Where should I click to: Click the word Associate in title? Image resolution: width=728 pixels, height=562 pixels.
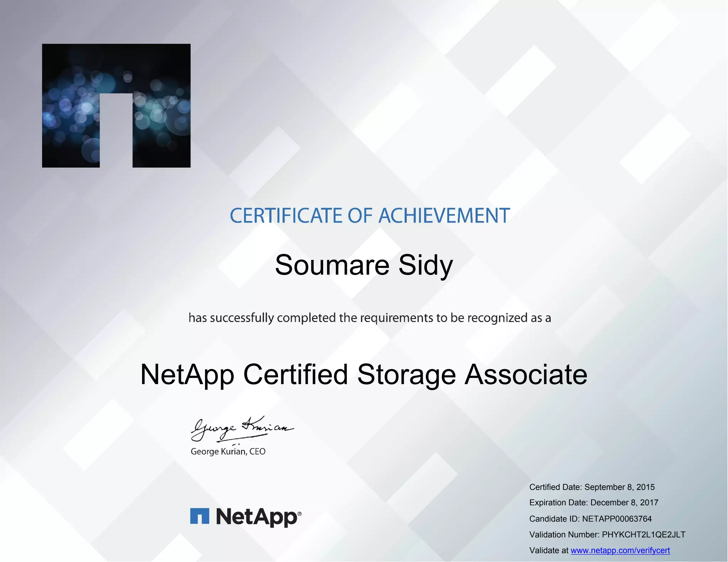[526, 374]
